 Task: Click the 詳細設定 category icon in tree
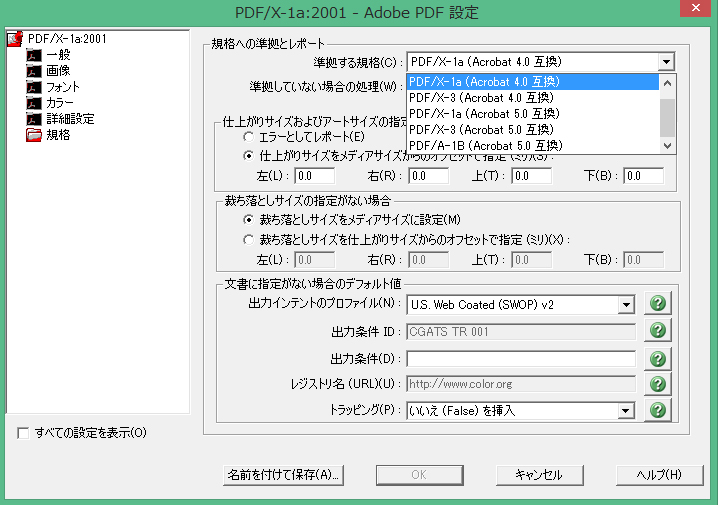coord(34,119)
